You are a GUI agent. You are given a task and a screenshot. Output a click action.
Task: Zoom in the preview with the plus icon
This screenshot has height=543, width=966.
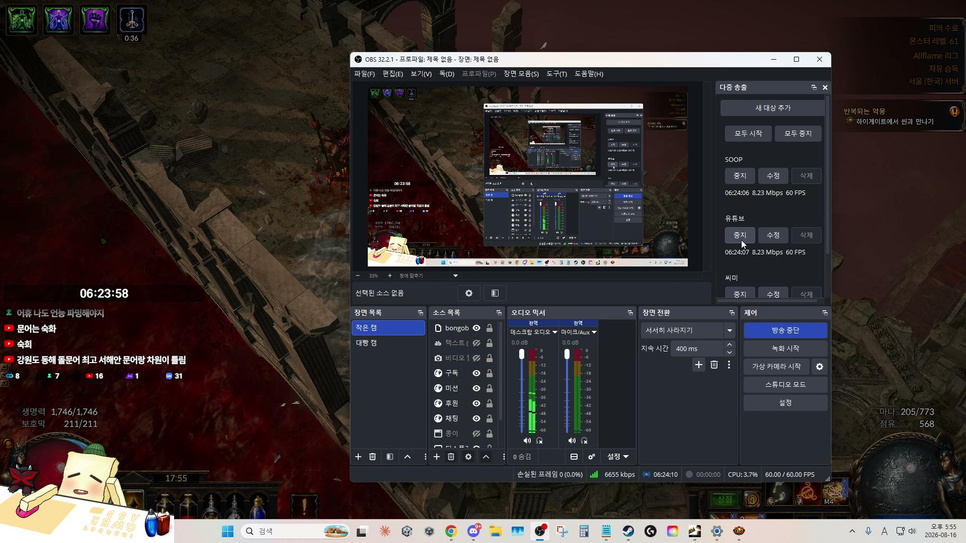pos(389,276)
